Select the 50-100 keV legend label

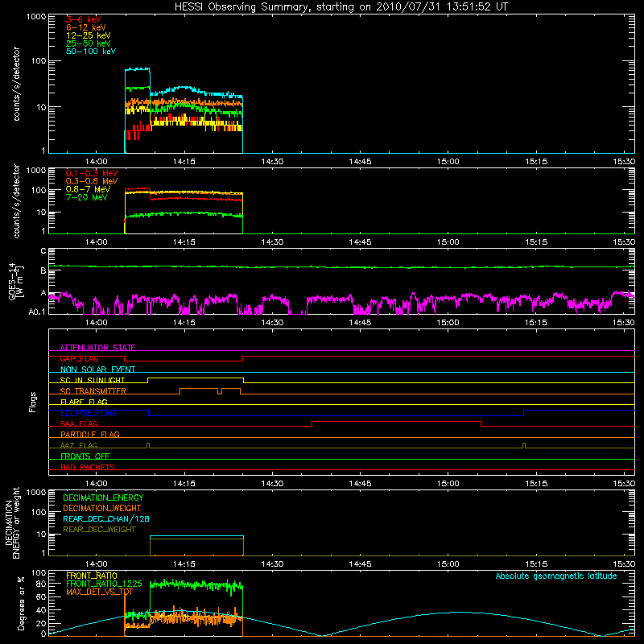(x=91, y=52)
